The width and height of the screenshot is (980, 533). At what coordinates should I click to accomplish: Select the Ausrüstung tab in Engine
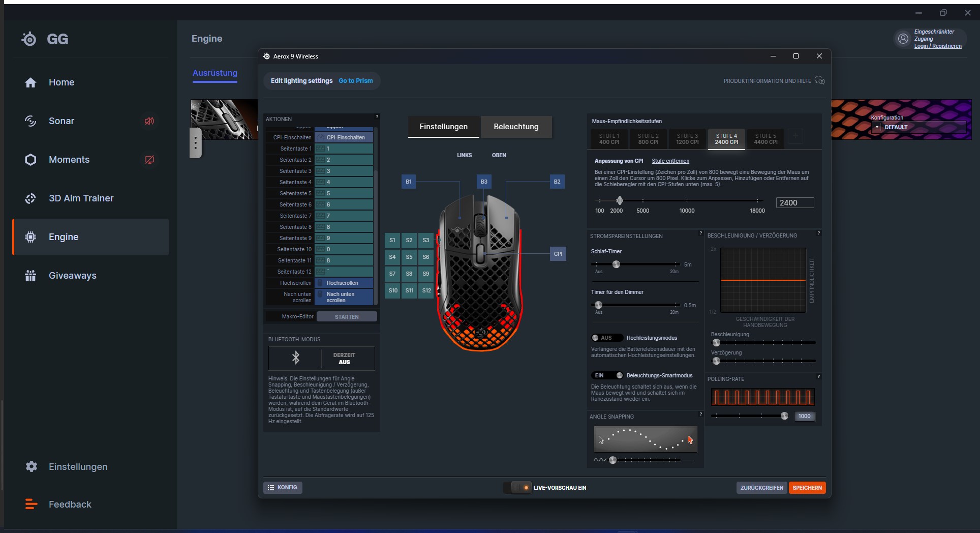[215, 73]
